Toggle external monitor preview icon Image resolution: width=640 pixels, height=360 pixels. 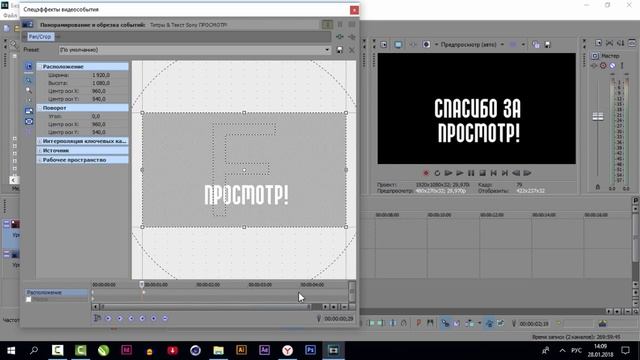point(398,44)
